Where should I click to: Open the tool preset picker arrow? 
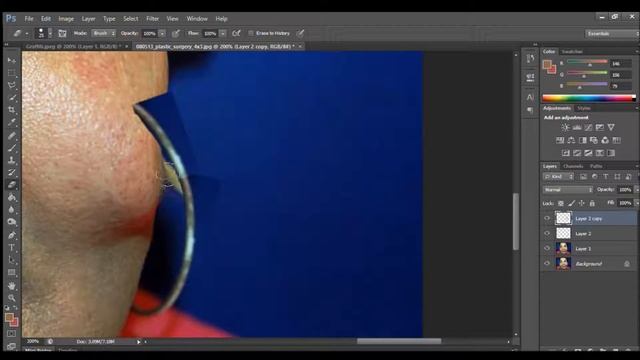pos(27,34)
